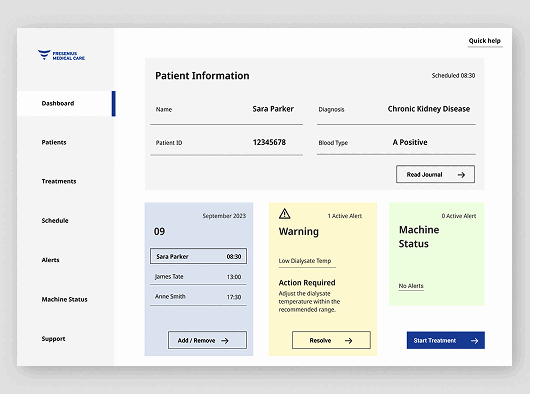Click the Scheduled 08:30 label
536x394 pixels.
tap(453, 76)
